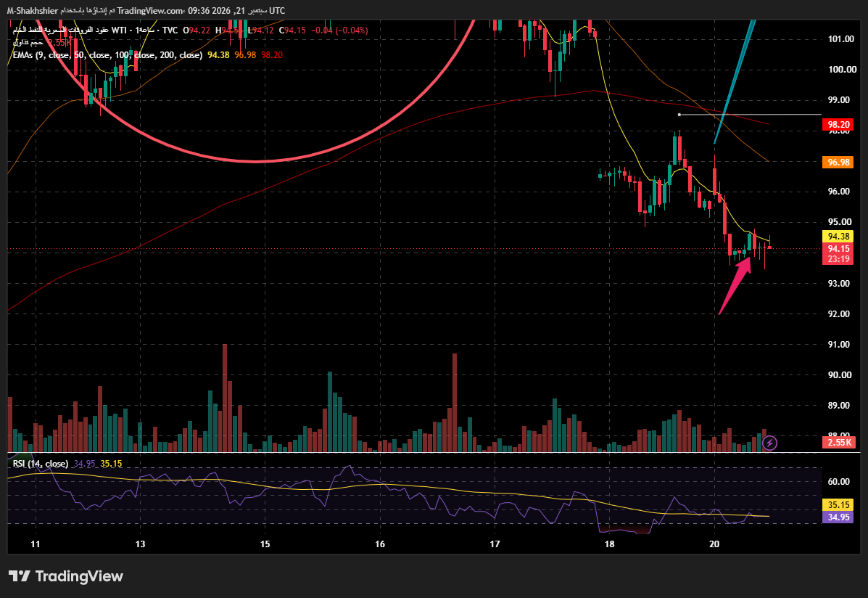Click the purple lightning bolt icon
This screenshot has height=598, width=868.
pos(769,443)
